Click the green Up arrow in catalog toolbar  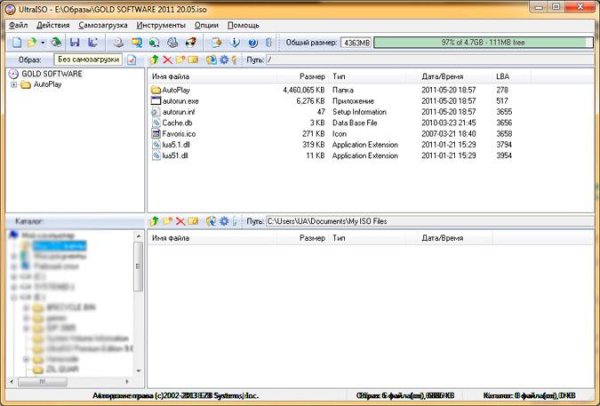(154, 221)
